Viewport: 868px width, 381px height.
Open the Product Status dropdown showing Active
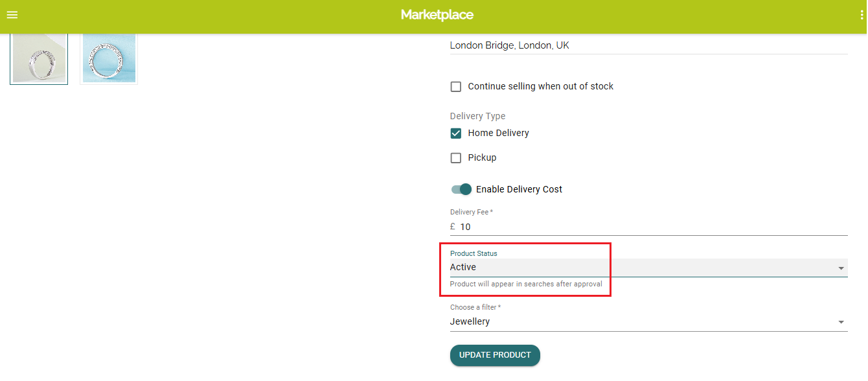pyautogui.click(x=641, y=268)
